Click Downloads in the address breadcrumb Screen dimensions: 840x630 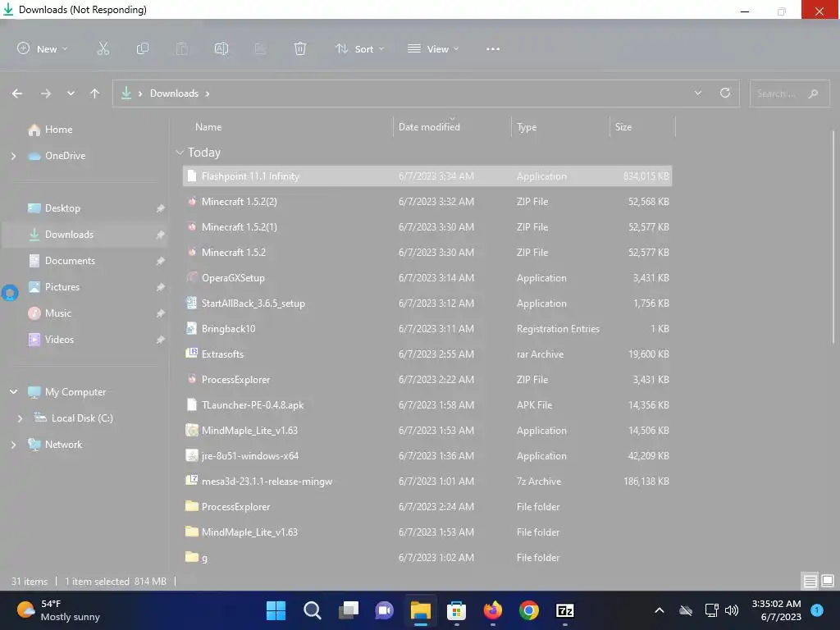(174, 94)
